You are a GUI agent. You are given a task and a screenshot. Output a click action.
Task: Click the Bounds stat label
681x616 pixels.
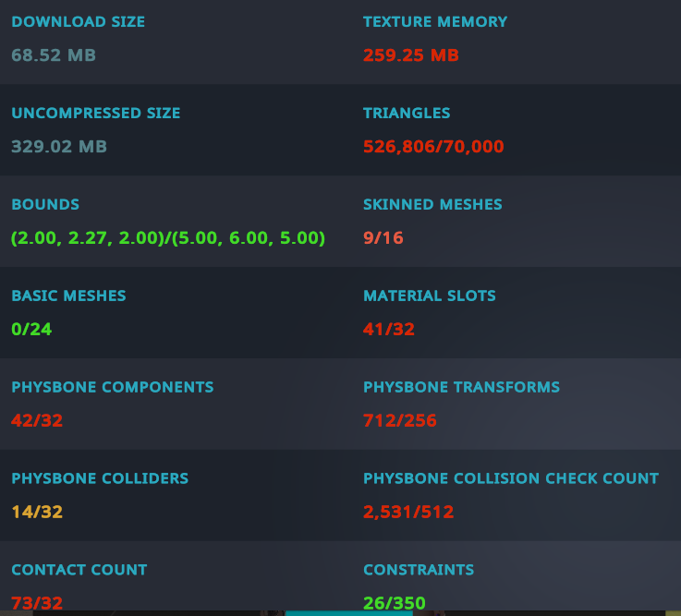[45, 205]
